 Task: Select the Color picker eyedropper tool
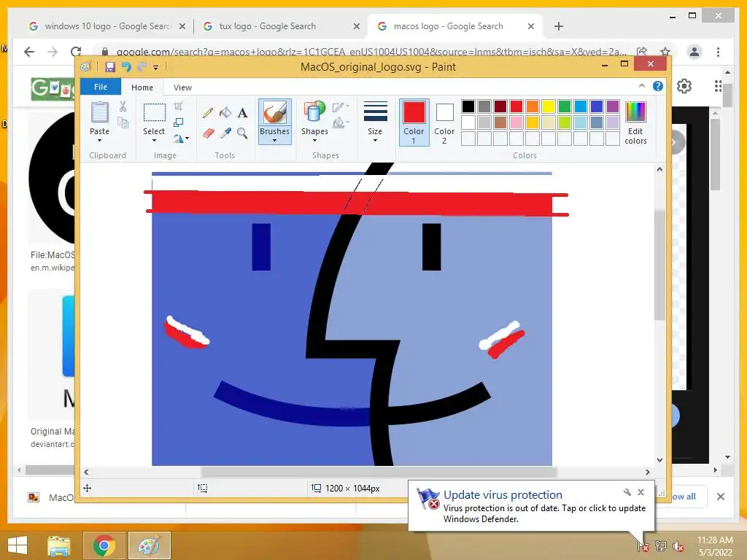[x=225, y=133]
